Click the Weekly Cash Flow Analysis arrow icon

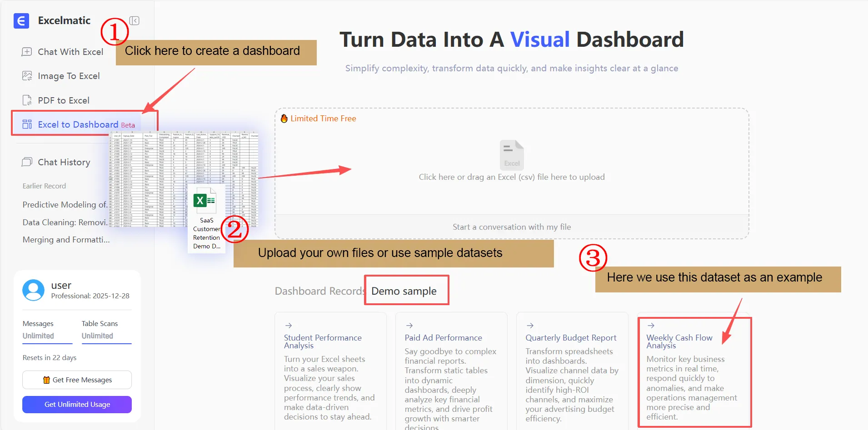pyautogui.click(x=652, y=325)
